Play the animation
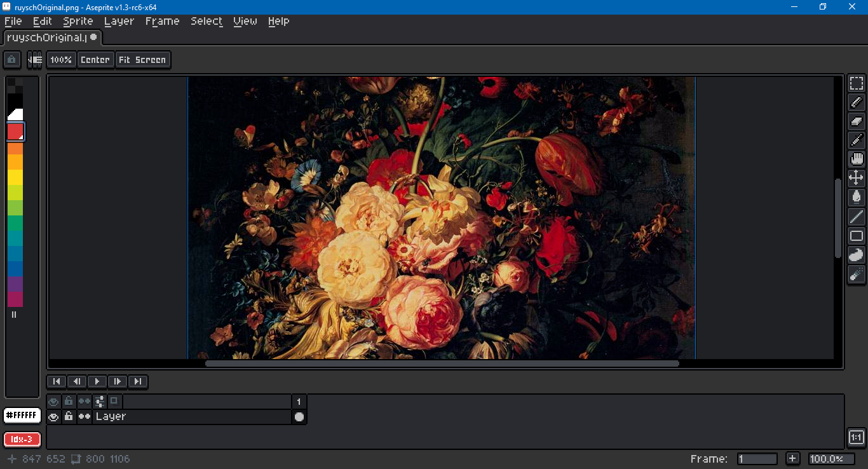868x469 pixels. pos(97,381)
